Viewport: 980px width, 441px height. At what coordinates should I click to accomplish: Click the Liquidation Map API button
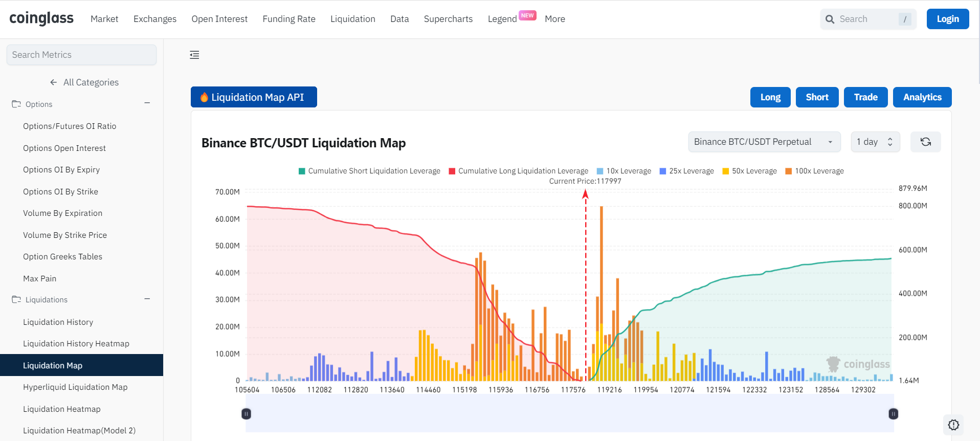[x=254, y=97]
